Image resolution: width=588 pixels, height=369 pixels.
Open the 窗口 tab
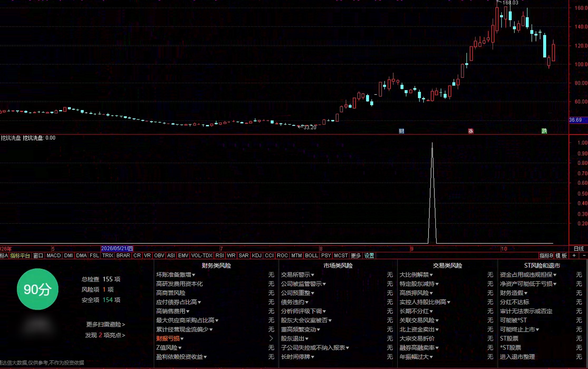pos(38,256)
